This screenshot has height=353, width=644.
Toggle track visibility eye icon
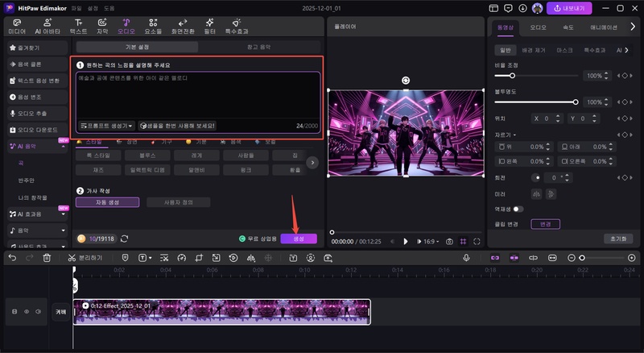click(x=26, y=311)
